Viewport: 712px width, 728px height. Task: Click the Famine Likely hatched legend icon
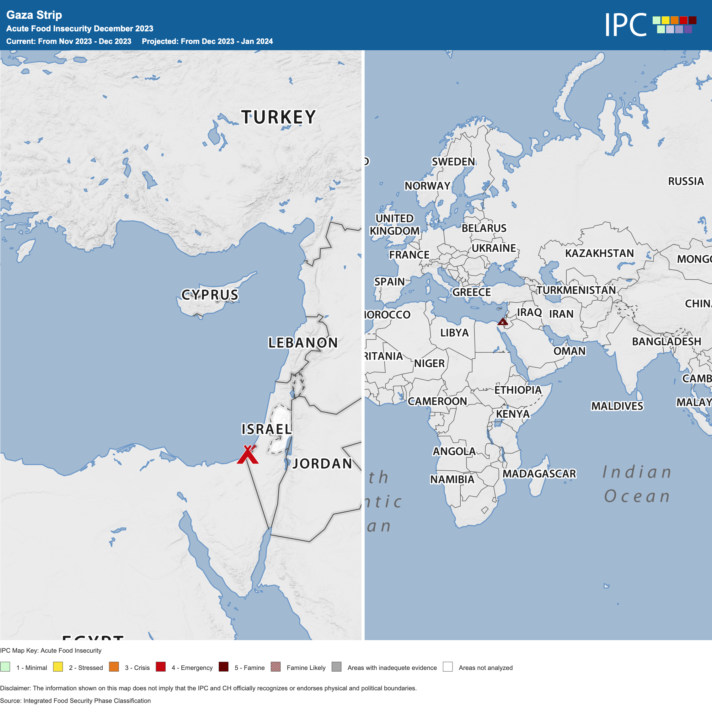tap(276, 667)
